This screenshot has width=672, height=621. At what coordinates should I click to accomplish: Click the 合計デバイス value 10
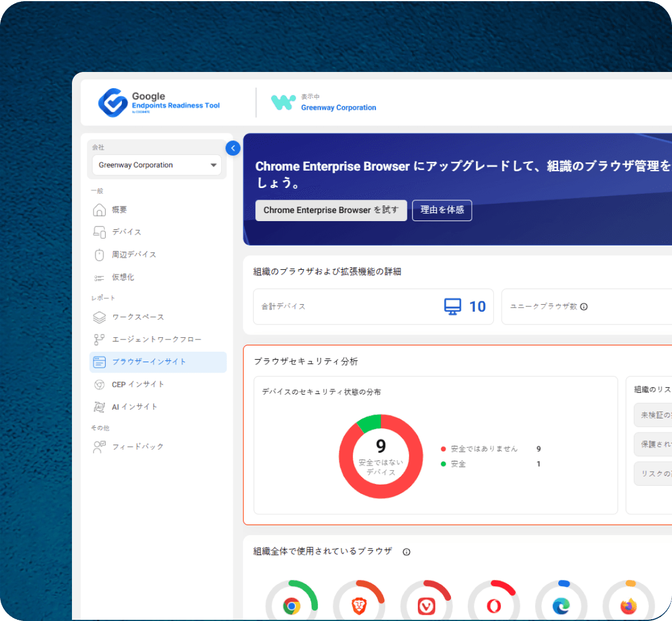(x=478, y=306)
